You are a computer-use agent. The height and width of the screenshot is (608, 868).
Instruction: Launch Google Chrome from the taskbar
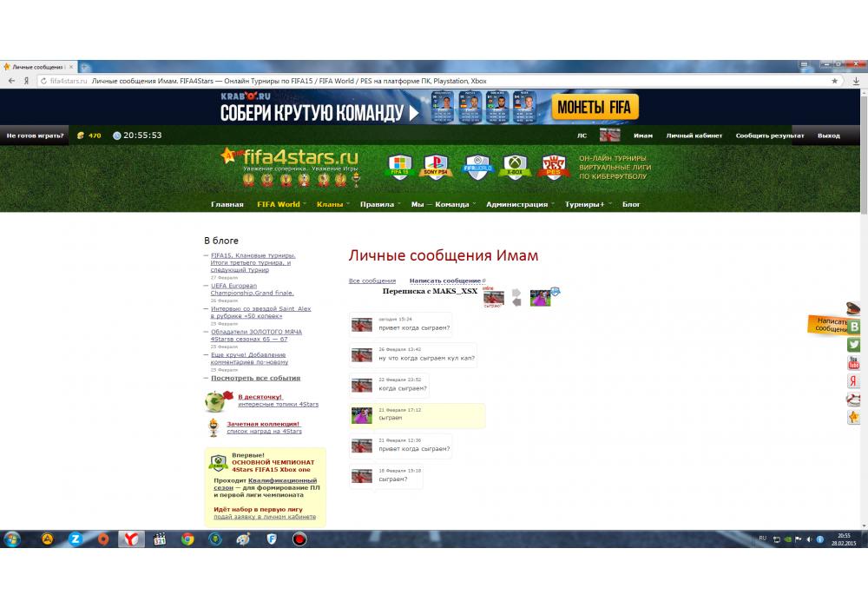187,539
